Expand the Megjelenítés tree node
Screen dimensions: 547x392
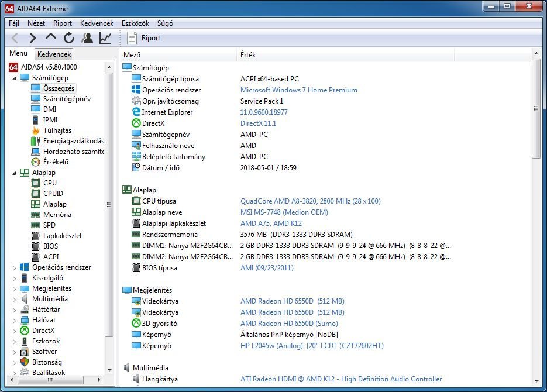[x=14, y=289]
